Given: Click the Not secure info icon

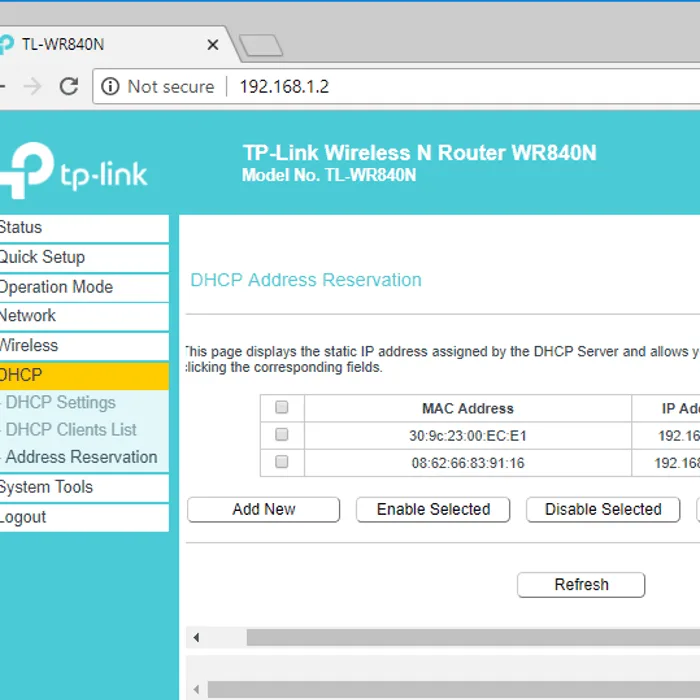Looking at the screenshot, I should click(x=110, y=86).
